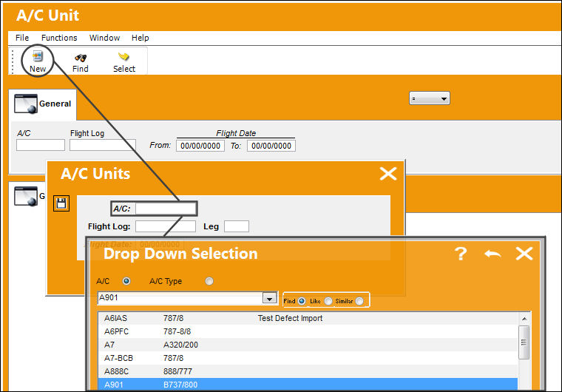Click the list scrollbar thumb
The image size is (562, 392).
pyautogui.click(x=524, y=342)
